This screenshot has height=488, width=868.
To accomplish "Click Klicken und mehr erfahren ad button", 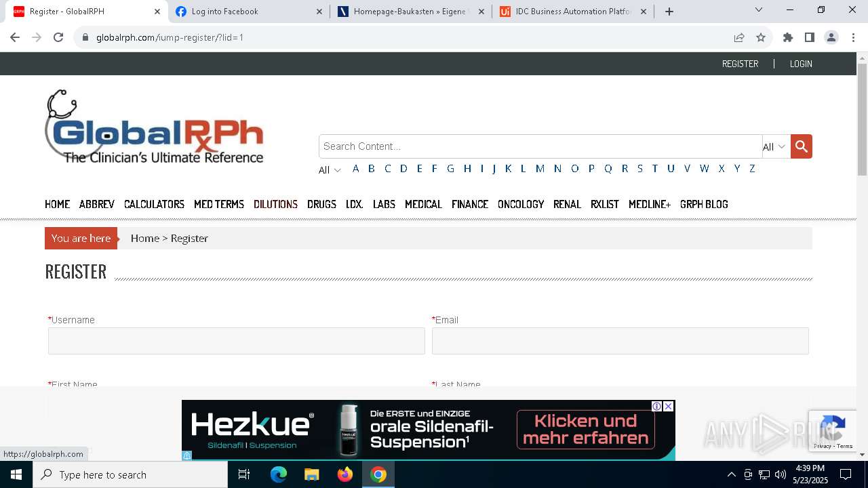I will [586, 429].
